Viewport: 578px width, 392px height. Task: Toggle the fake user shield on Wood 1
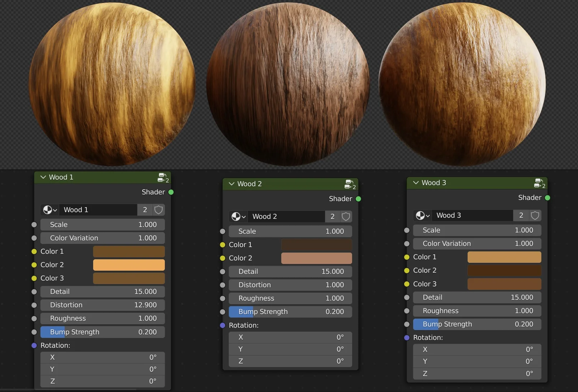pos(158,210)
